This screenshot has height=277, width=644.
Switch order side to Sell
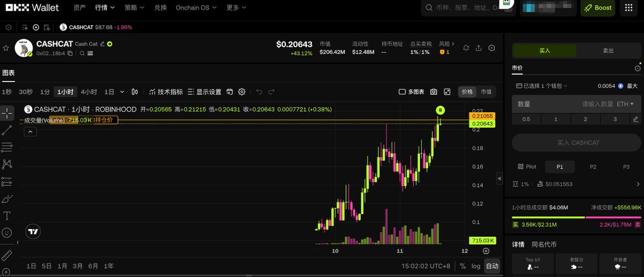608,50
